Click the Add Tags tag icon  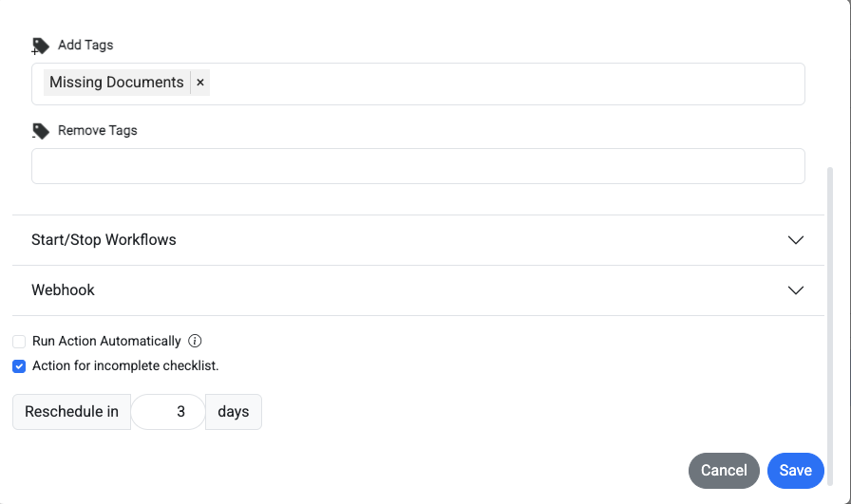pos(40,47)
